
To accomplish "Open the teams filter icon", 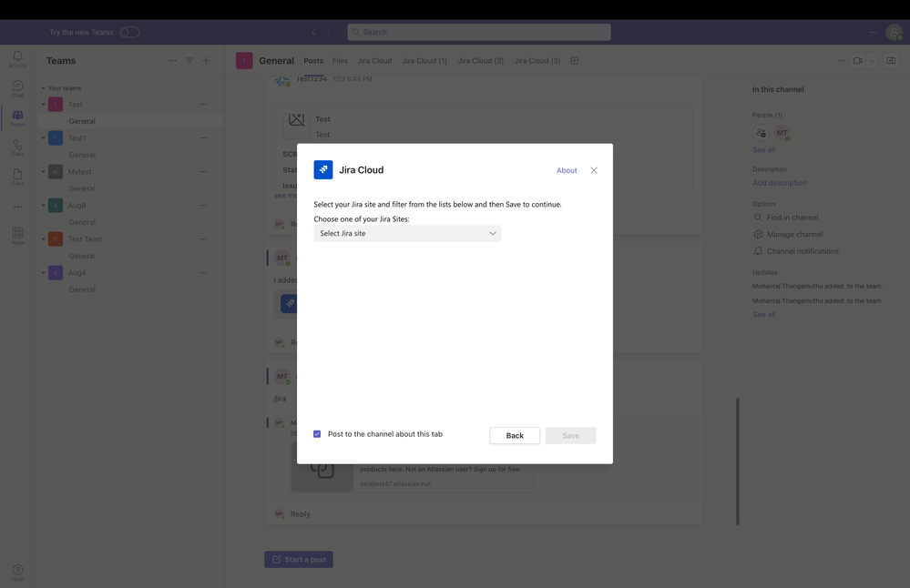I will tap(189, 60).
